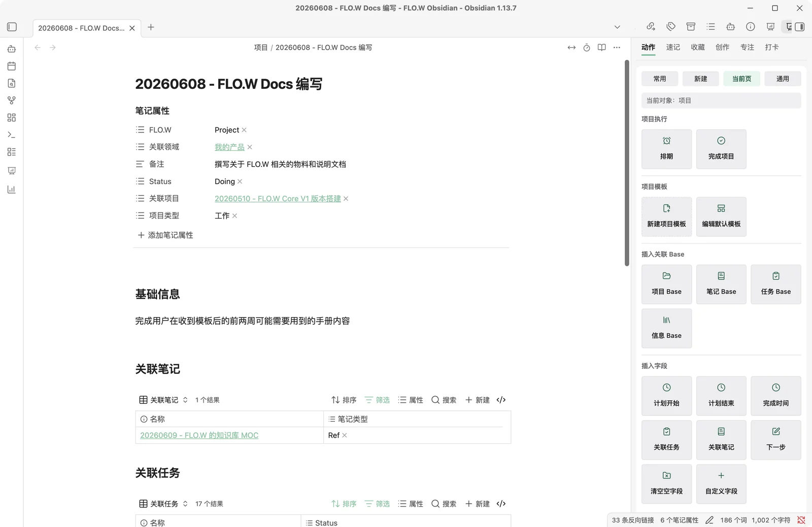Open the 20260609 - FLO.W 的知识库 MOC link
The image size is (812, 527).
pyautogui.click(x=199, y=435)
